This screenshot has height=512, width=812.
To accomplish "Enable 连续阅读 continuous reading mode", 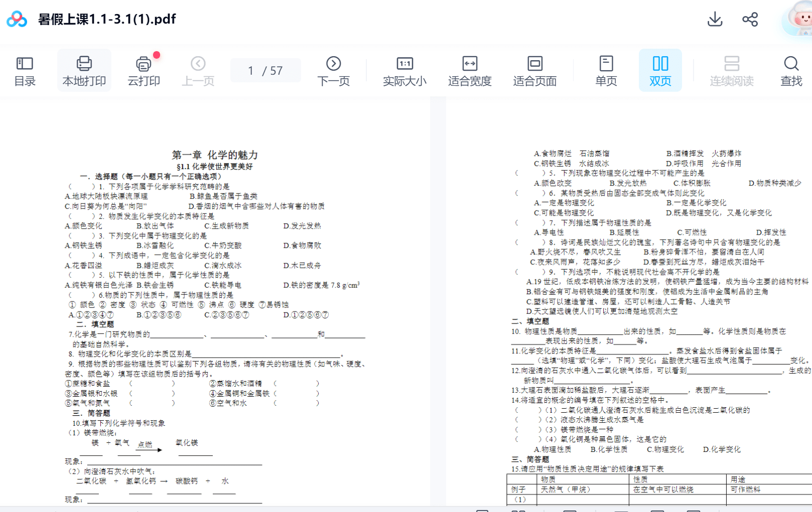I will click(x=731, y=71).
